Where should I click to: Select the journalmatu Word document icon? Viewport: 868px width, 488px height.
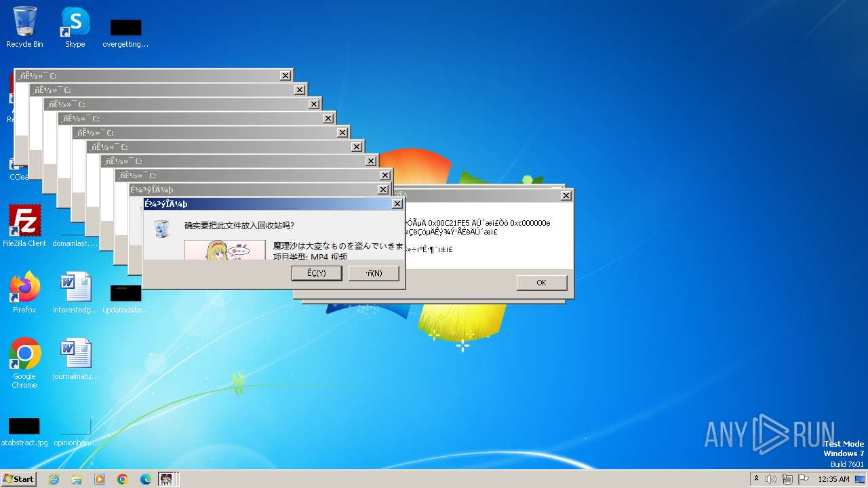(75, 359)
